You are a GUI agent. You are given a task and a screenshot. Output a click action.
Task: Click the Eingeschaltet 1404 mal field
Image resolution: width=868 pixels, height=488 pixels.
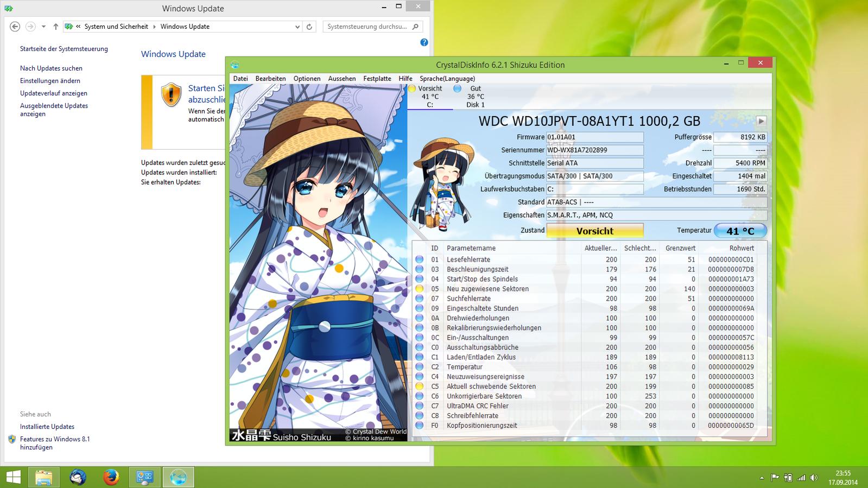coord(740,176)
